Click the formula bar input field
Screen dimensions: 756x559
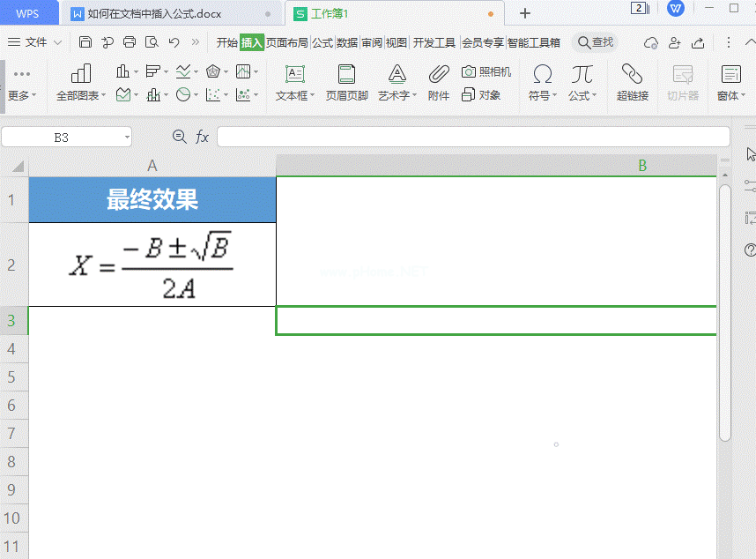click(x=473, y=137)
